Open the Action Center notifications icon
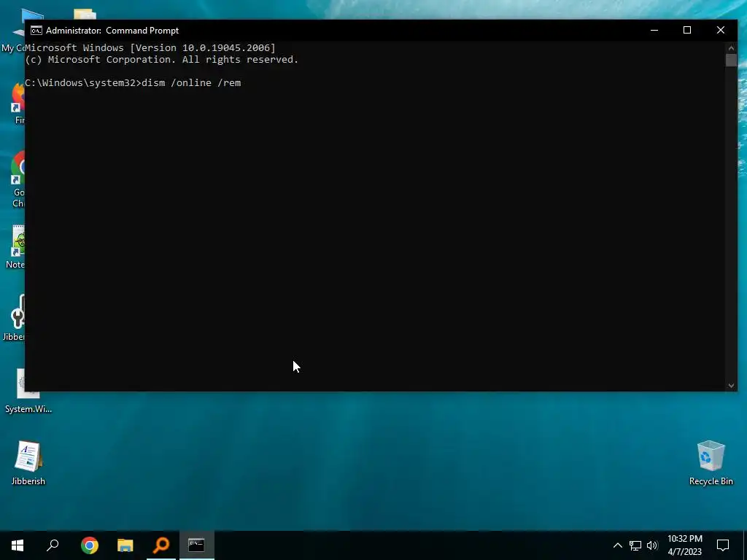This screenshot has height=560, width=747. [x=723, y=545]
